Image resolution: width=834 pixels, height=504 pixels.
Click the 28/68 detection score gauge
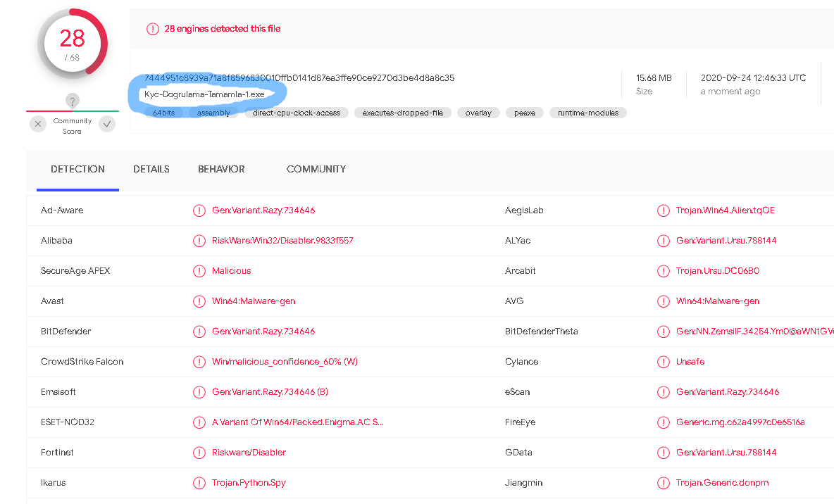[x=73, y=44]
